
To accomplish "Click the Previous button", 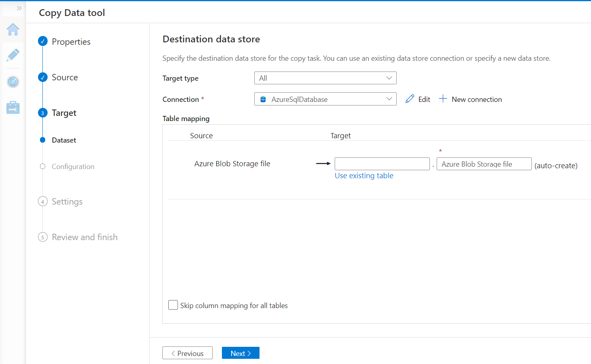I will click(187, 353).
